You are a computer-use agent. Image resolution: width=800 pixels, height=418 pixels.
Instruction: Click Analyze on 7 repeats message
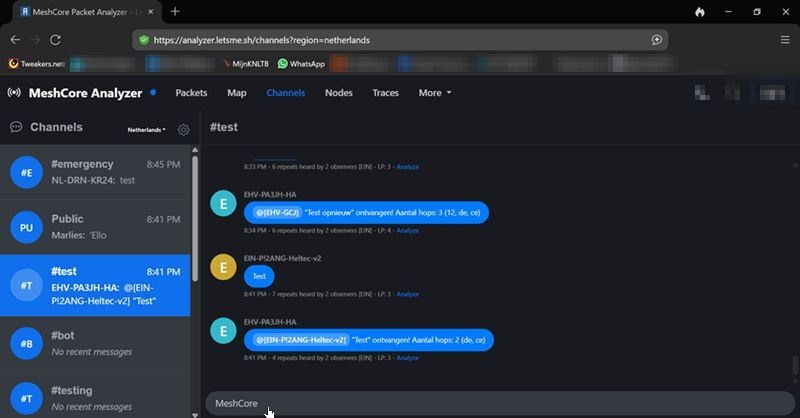point(408,294)
